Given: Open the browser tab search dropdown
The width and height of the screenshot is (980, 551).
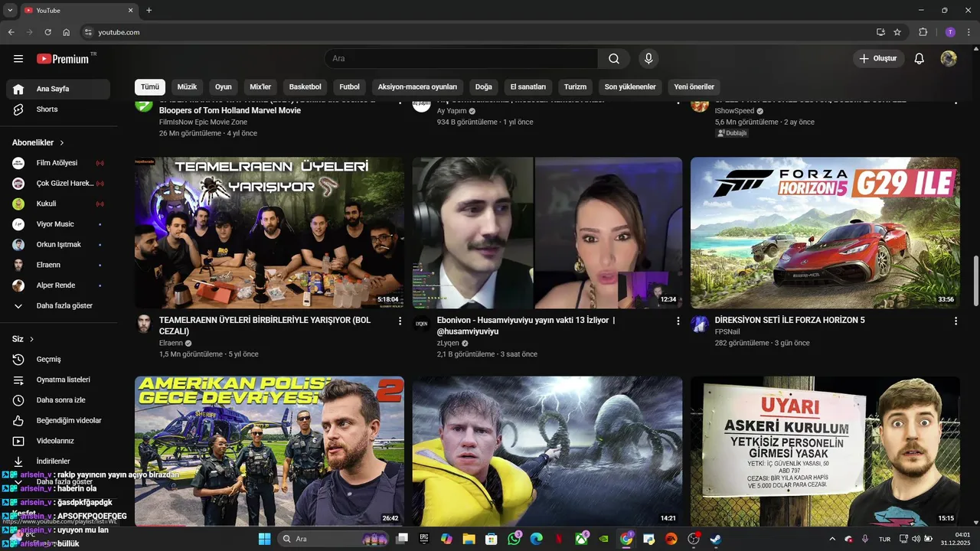Looking at the screenshot, I should coord(10,10).
